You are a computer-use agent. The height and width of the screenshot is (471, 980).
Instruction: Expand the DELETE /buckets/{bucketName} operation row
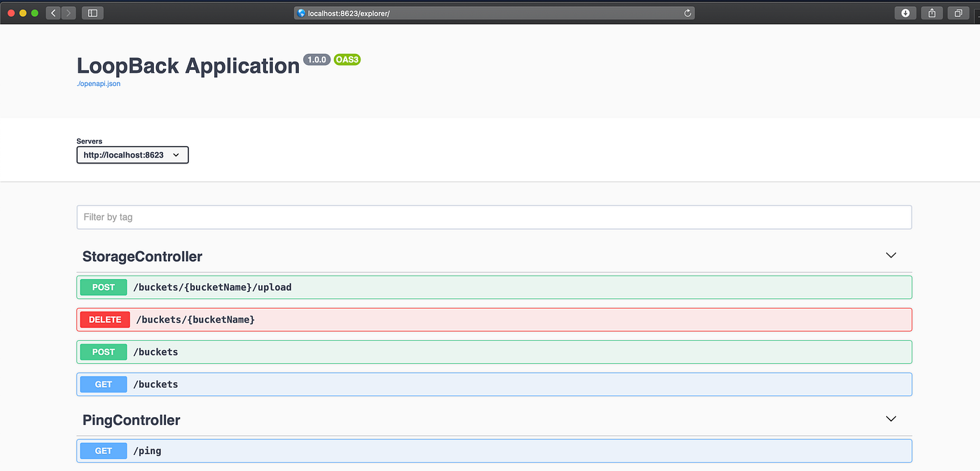(490, 319)
